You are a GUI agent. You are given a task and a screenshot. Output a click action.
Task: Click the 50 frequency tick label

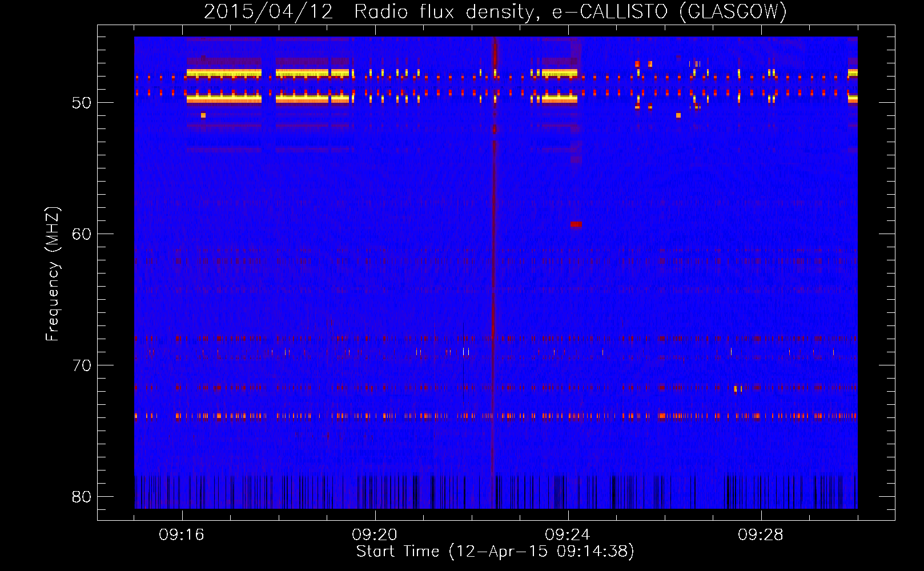[x=82, y=103]
